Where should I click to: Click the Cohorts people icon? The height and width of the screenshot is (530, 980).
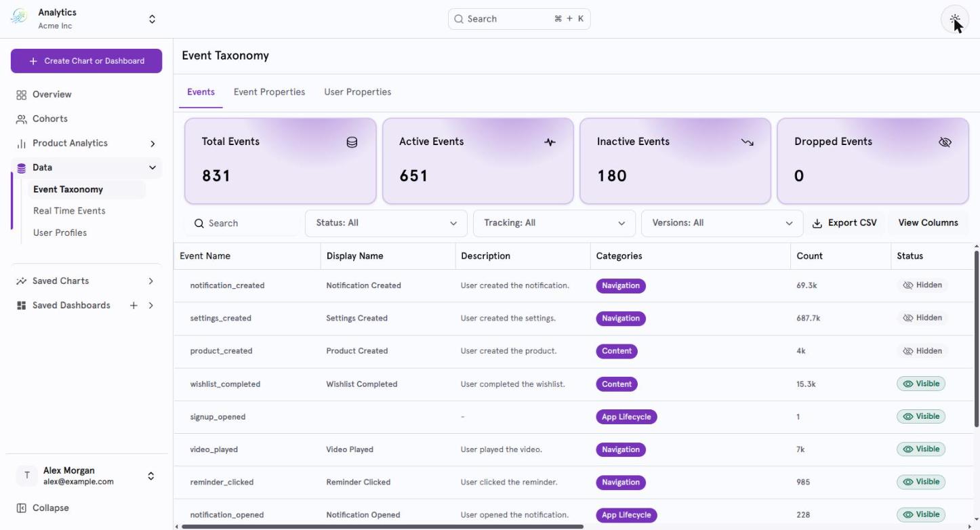coord(22,119)
